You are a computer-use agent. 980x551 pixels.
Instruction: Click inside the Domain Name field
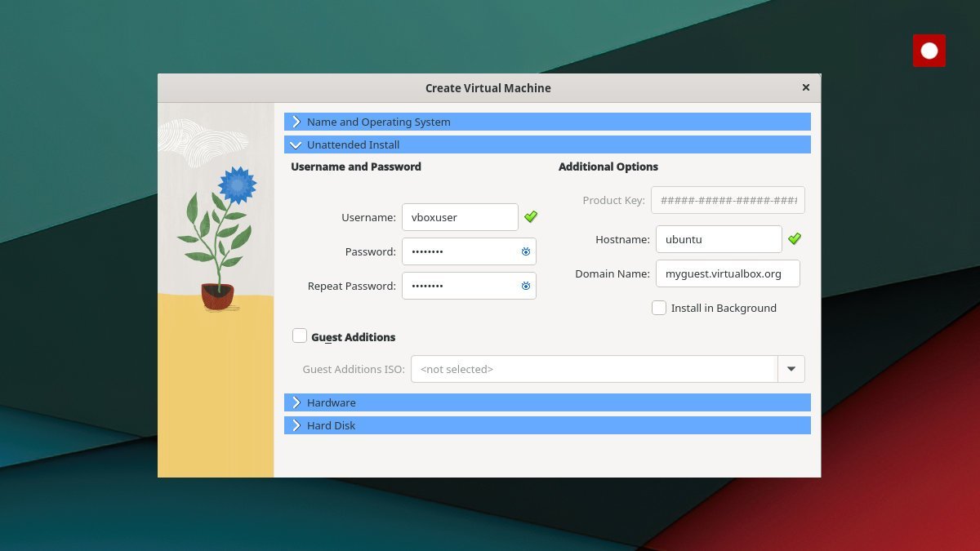(727, 273)
